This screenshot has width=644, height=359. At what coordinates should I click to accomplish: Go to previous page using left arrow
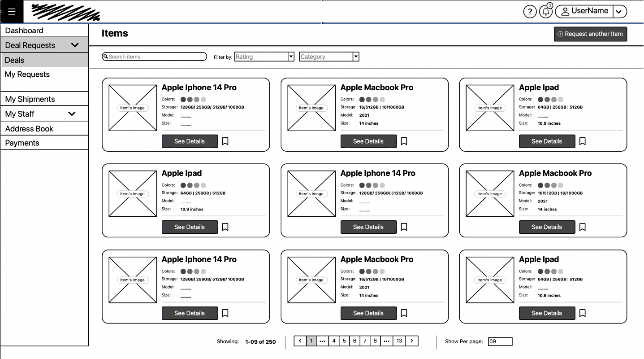300,341
